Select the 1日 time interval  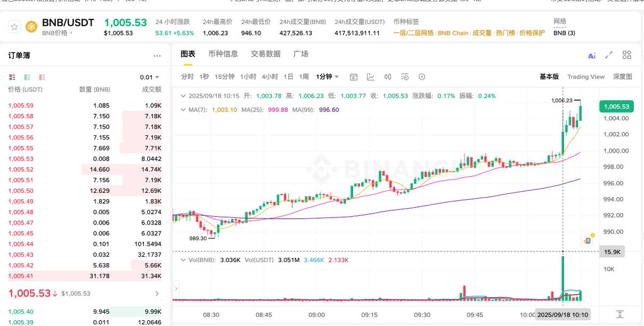(x=289, y=77)
